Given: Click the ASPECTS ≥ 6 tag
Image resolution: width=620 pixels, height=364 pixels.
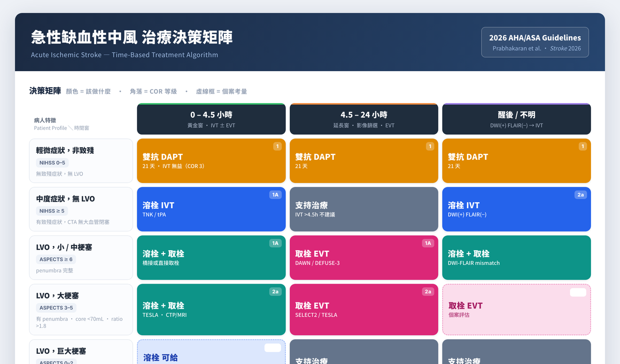Looking at the screenshot, I should (56, 259).
